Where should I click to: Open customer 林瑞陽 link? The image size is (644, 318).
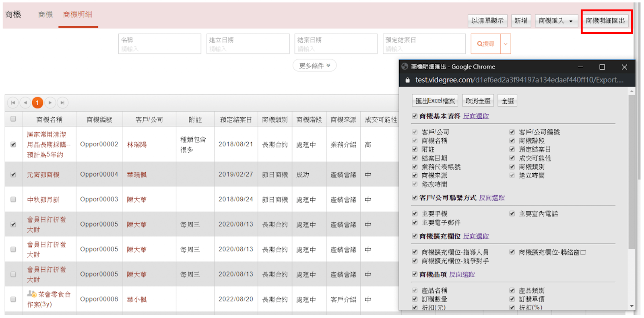[x=137, y=144]
